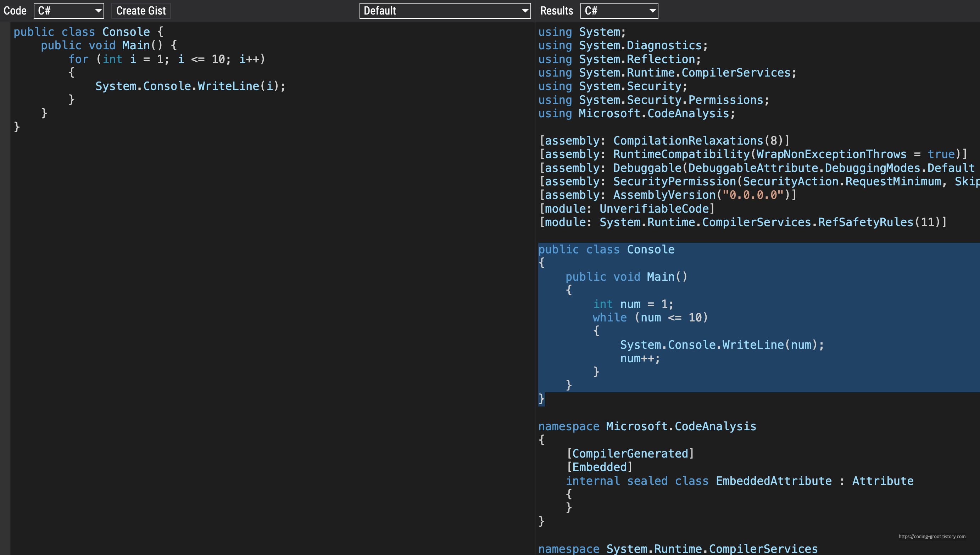Viewport: 980px width, 555px height.
Task: Click the RuntimeCompatibility assembly attribute line
Action: coord(753,155)
